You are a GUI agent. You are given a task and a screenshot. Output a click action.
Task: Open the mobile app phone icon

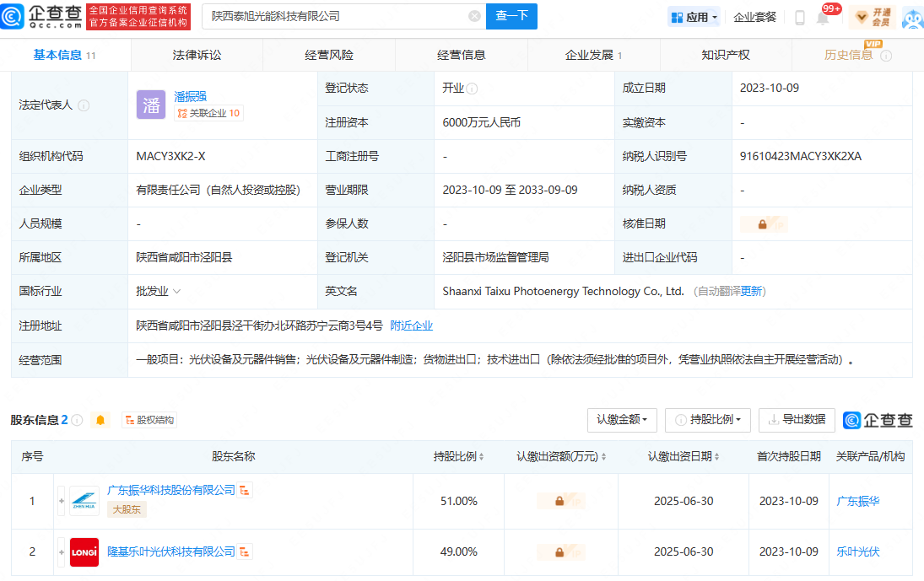(x=799, y=17)
